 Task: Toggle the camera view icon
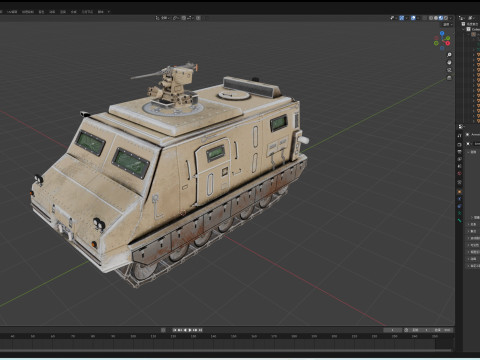(449, 70)
